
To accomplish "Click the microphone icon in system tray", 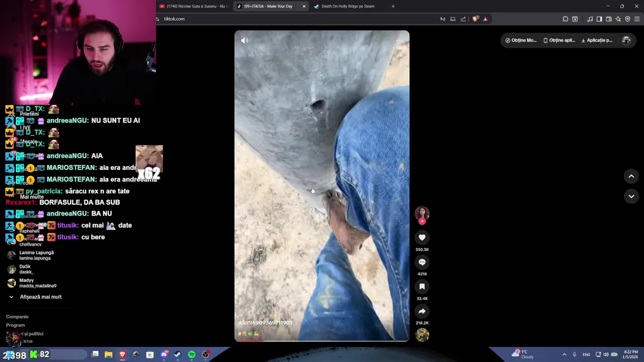I will [x=575, y=354].
